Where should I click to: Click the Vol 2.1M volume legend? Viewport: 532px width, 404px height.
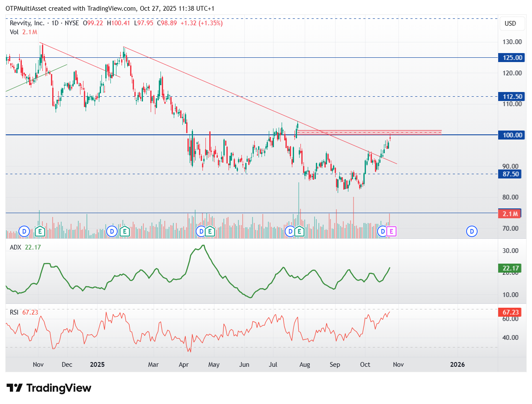click(x=24, y=32)
